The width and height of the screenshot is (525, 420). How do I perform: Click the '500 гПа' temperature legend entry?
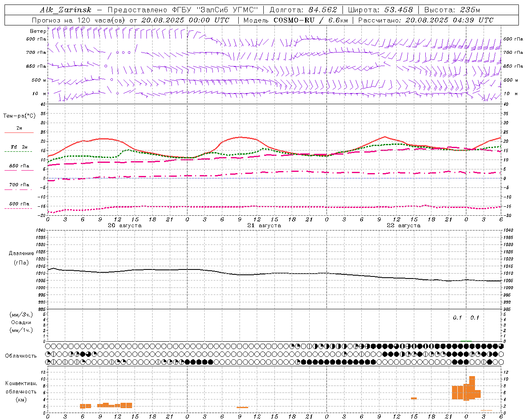coord(19,204)
